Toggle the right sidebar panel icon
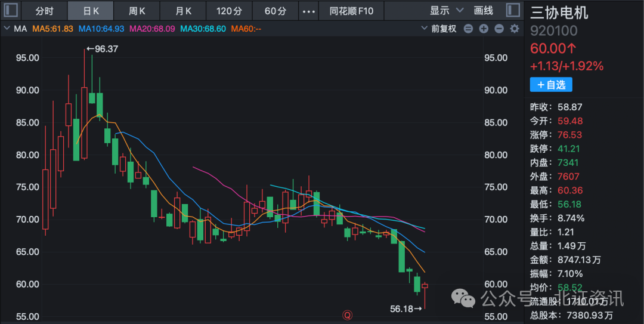 [512, 10]
